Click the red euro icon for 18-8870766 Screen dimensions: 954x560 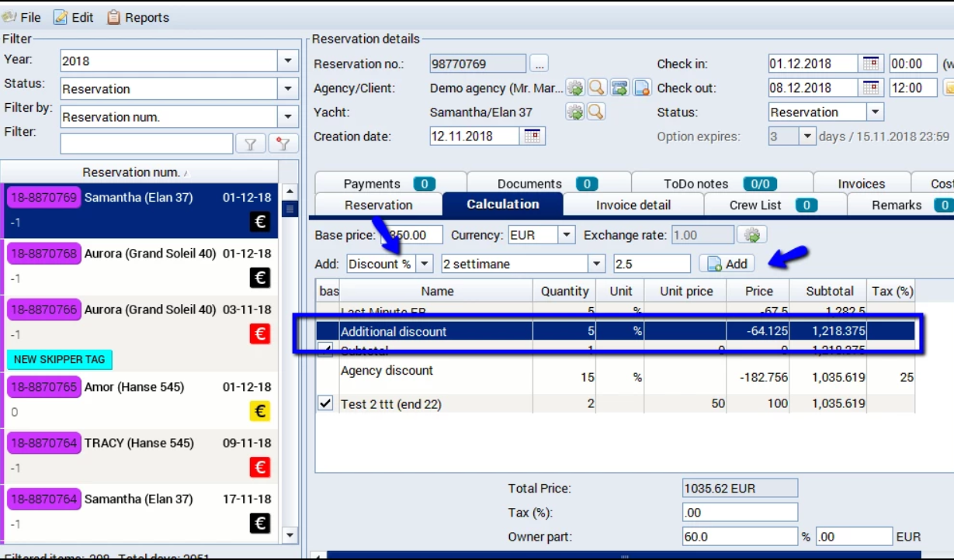click(261, 334)
